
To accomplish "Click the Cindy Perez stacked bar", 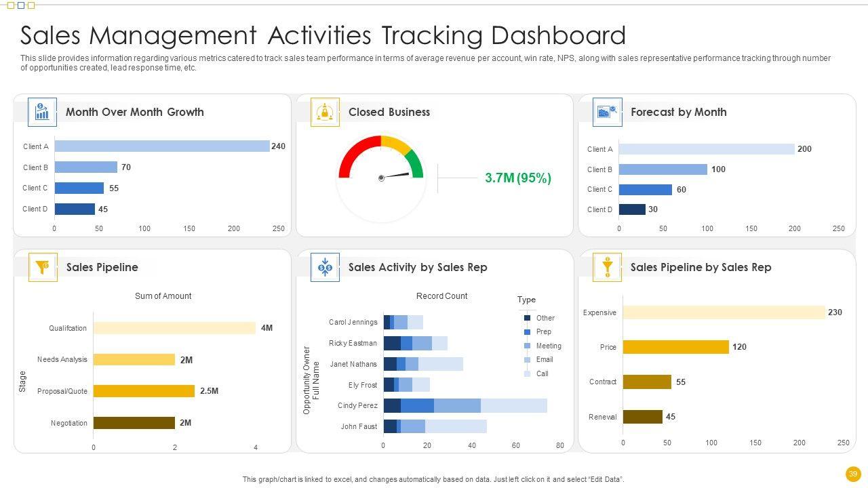I will click(x=465, y=405).
